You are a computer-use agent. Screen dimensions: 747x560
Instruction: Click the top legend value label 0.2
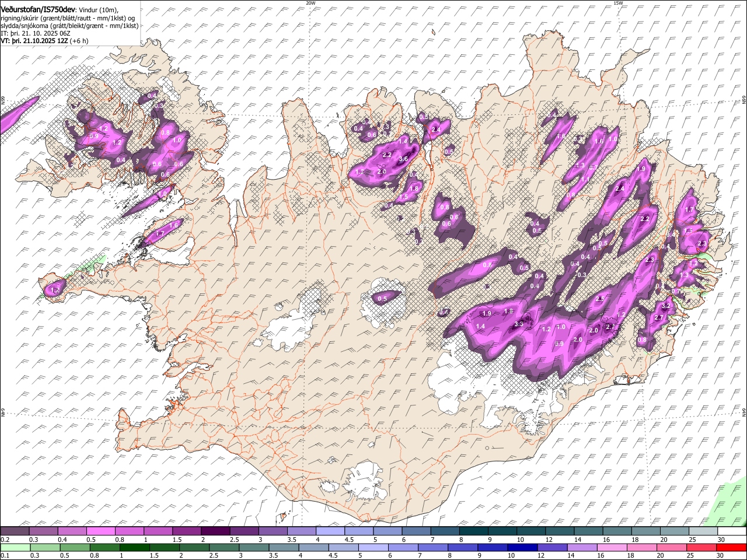pos(4,539)
